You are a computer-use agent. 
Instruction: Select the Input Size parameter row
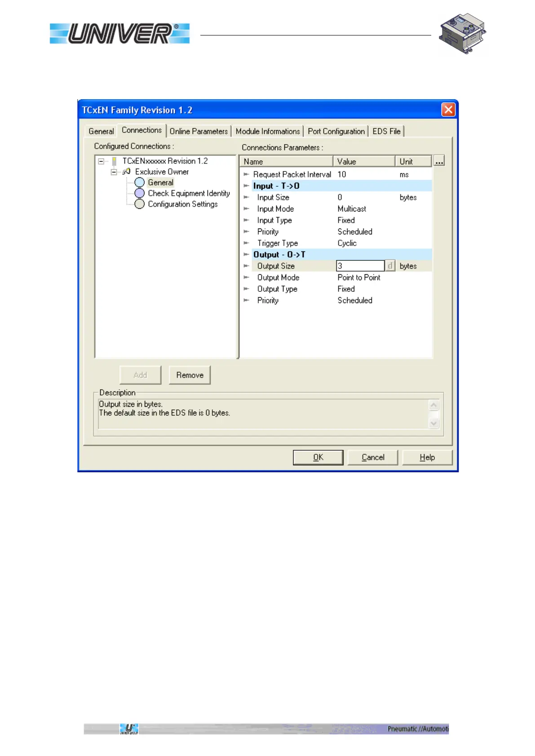pyautogui.click(x=336, y=197)
